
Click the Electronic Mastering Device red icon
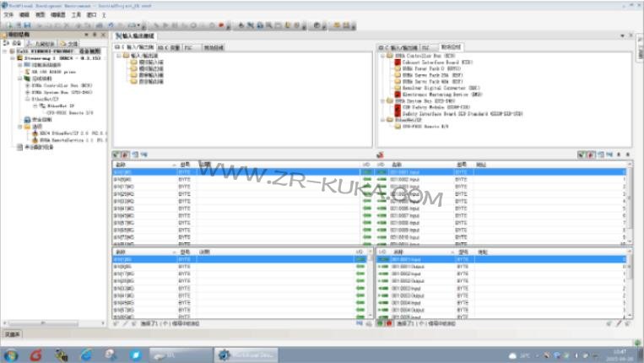tap(396, 93)
